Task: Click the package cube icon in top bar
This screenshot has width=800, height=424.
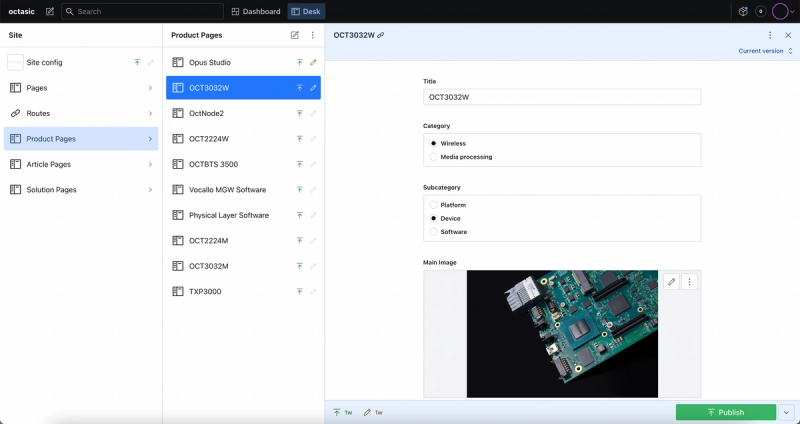Action: point(743,11)
